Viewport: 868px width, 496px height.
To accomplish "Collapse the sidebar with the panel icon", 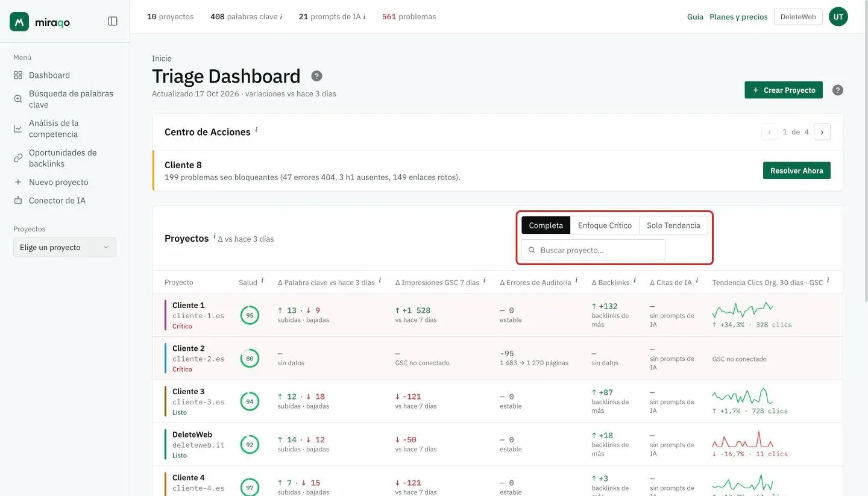I will (113, 21).
